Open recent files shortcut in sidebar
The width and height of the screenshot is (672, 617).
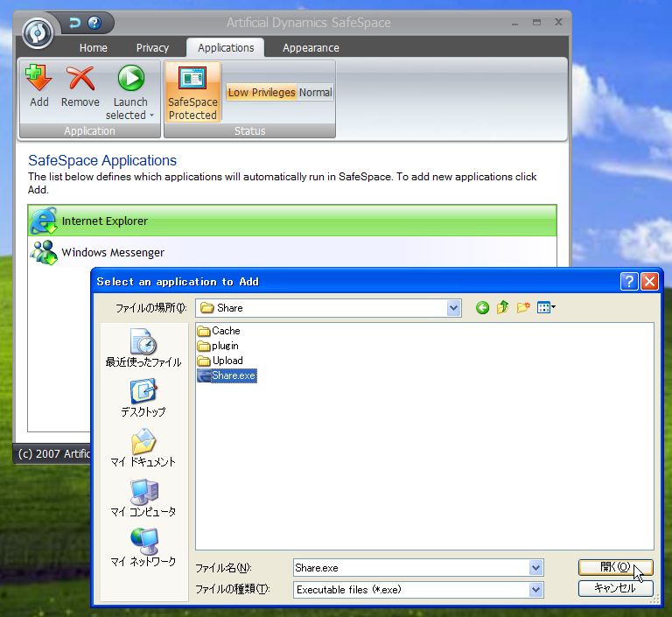point(143,347)
